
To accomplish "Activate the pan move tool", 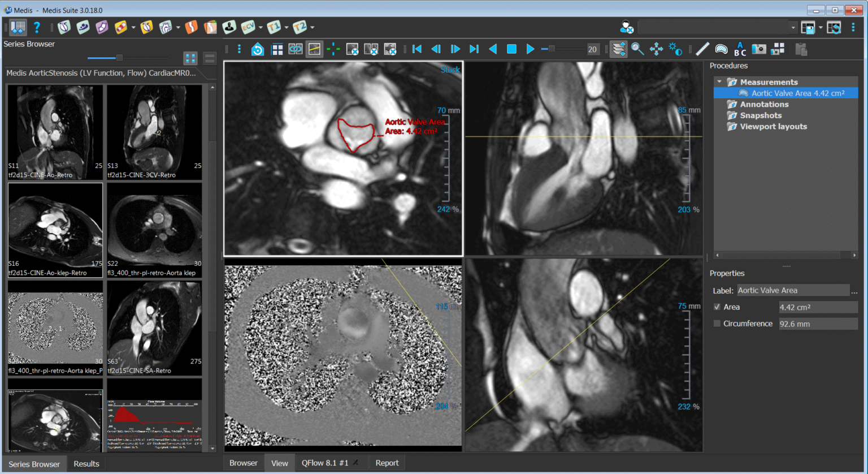I will (x=656, y=49).
